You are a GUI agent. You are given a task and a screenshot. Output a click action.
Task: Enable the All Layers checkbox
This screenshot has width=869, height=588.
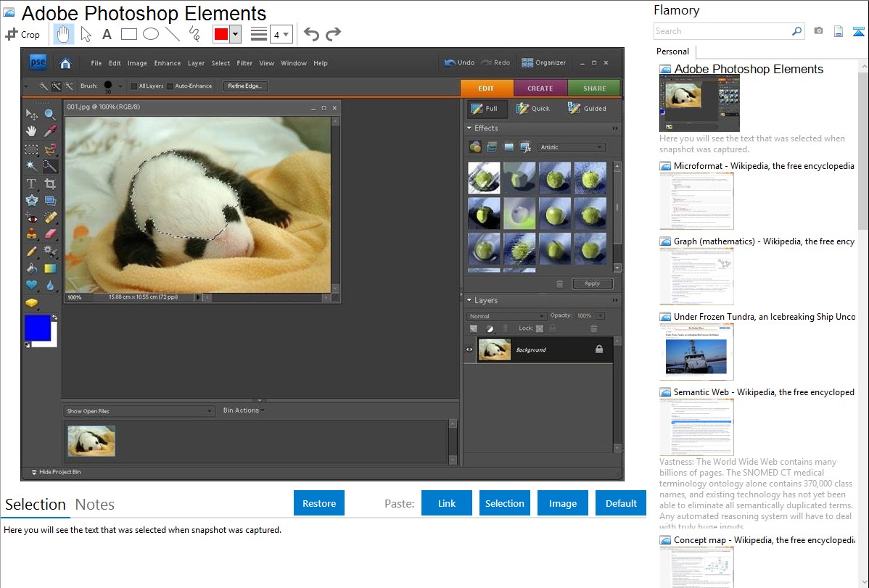pyautogui.click(x=133, y=86)
